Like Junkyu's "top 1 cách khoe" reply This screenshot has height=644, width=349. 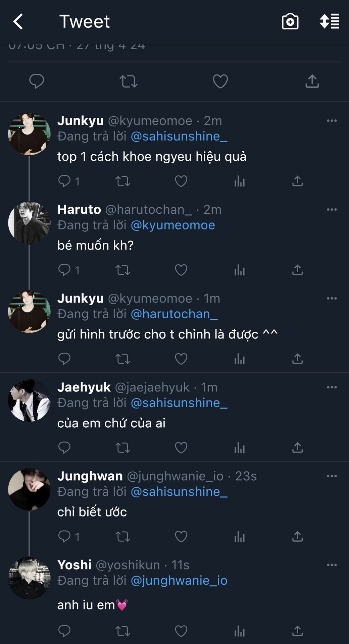tap(181, 181)
